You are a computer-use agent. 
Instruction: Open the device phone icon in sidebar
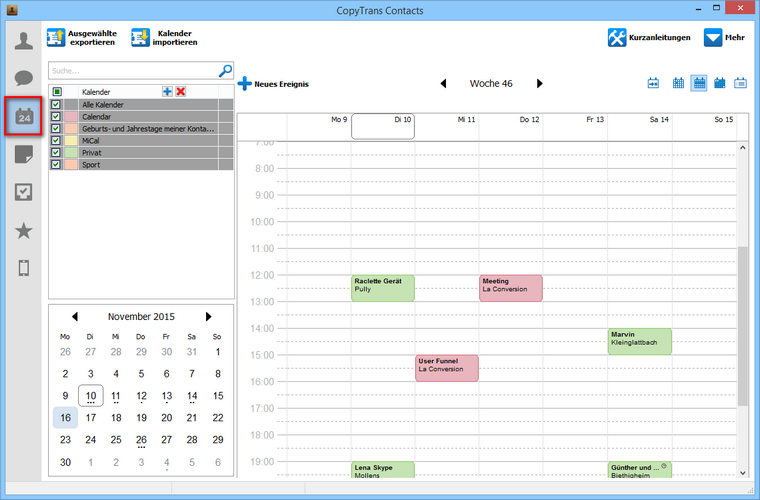pyautogui.click(x=23, y=267)
